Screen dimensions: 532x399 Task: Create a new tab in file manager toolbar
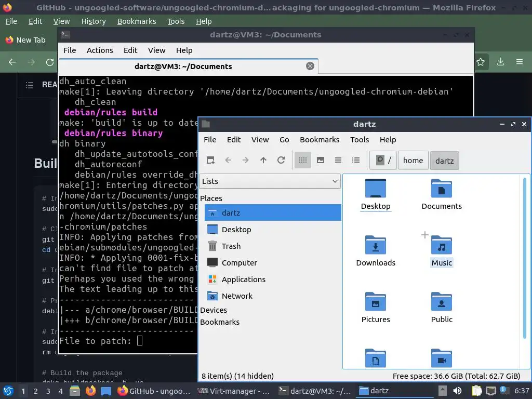tap(210, 160)
